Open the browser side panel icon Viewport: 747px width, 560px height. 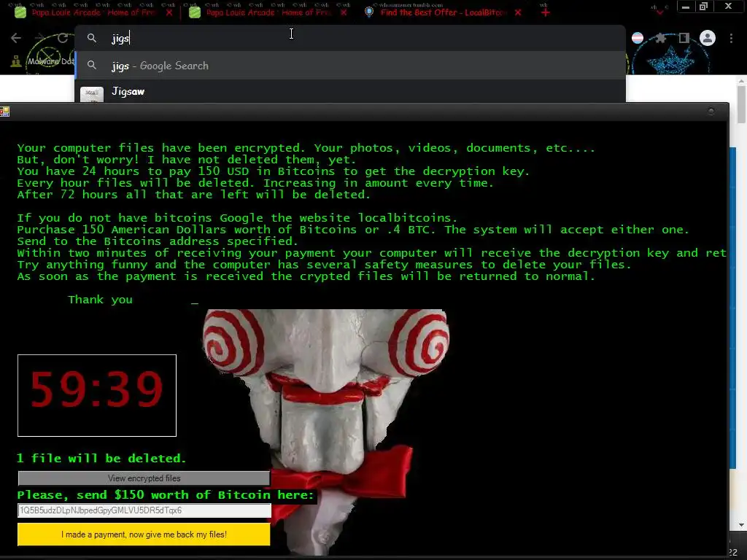click(684, 38)
